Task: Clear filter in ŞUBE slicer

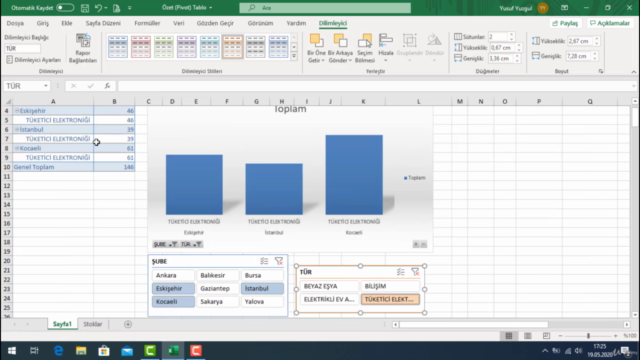Action: coord(279,261)
